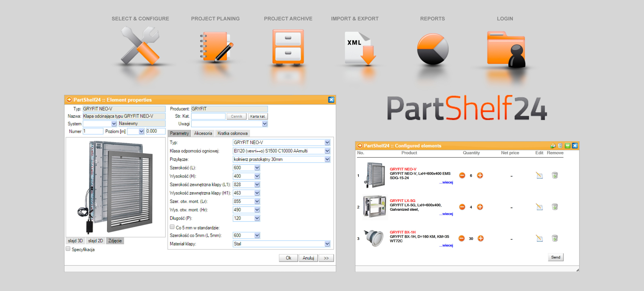Edit the GRYFIT LX-5G element
The height and width of the screenshot is (291, 644).
539,207
